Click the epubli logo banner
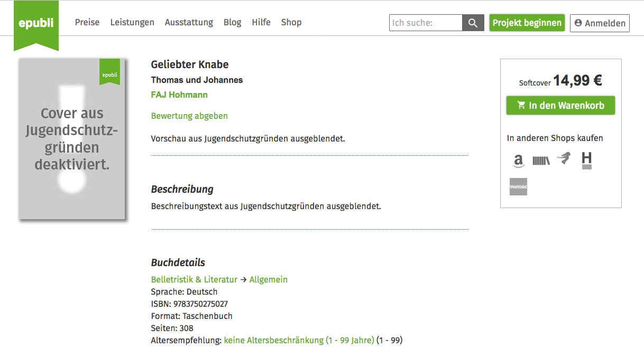 pyautogui.click(x=36, y=24)
